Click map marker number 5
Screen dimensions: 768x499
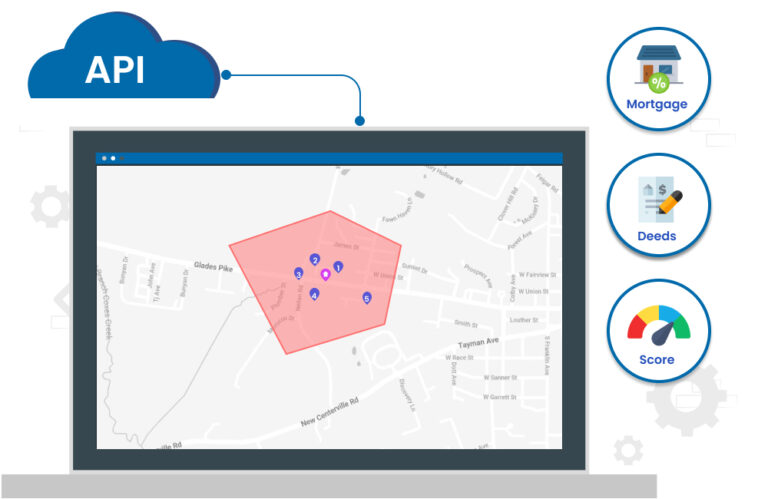(367, 298)
